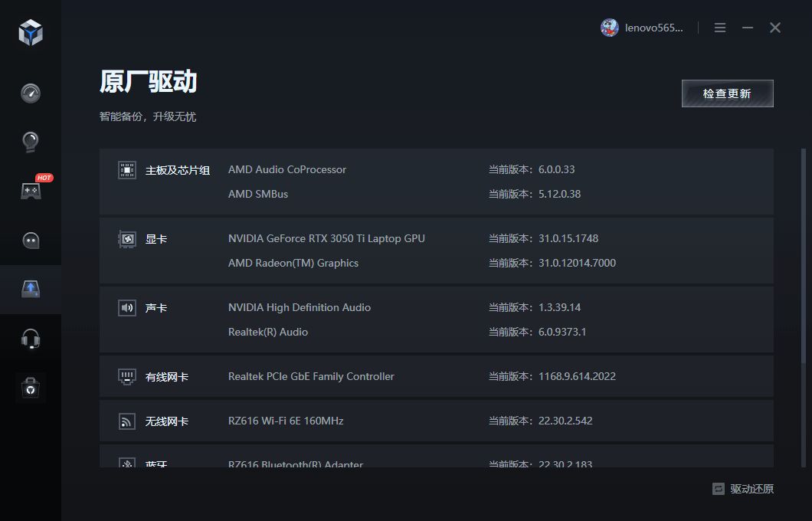Open the shopping bag store sidebar icon
The width and height of the screenshot is (812, 521).
pos(31,388)
